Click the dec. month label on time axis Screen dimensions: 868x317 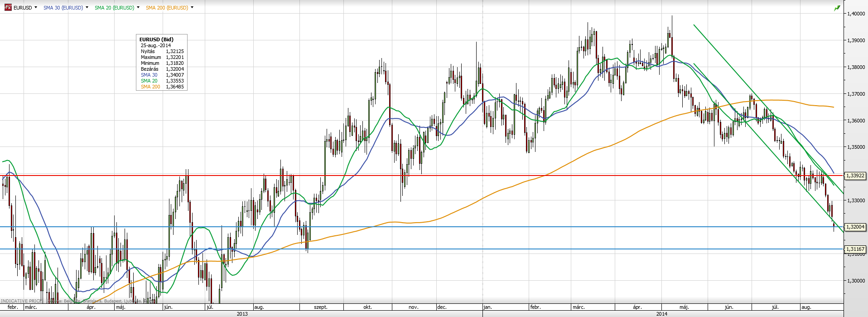click(442, 307)
